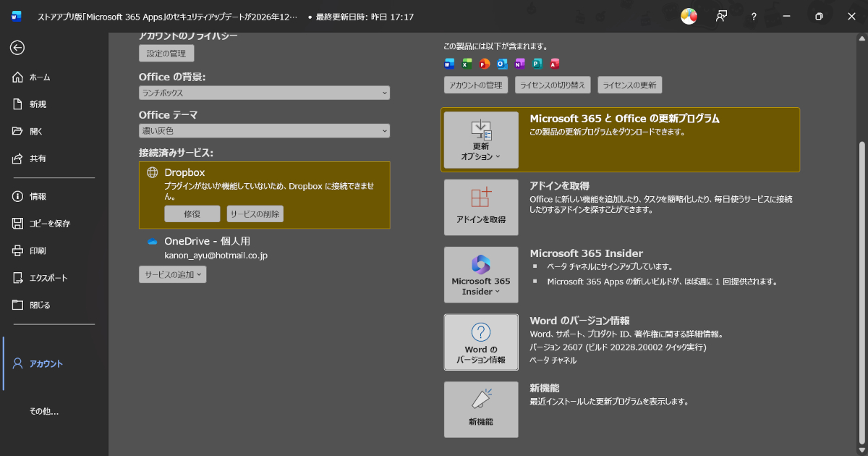Click the Publisher product icon
Viewport: 868px width, 456px height.
537,64
